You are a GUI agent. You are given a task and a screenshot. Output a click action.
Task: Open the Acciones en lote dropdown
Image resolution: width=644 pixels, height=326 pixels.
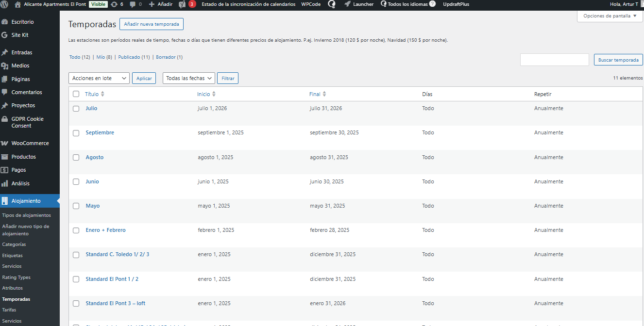coord(99,78)
